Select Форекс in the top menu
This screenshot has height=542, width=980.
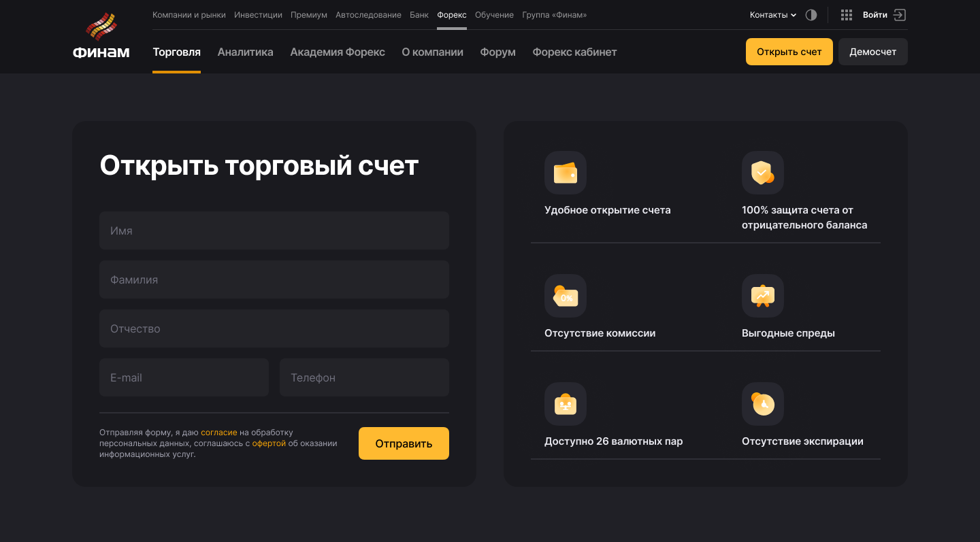[452, 15]
